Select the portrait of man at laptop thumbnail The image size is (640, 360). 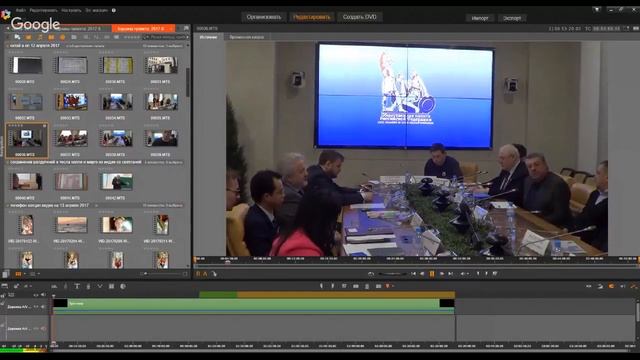(x=162, y=138)
